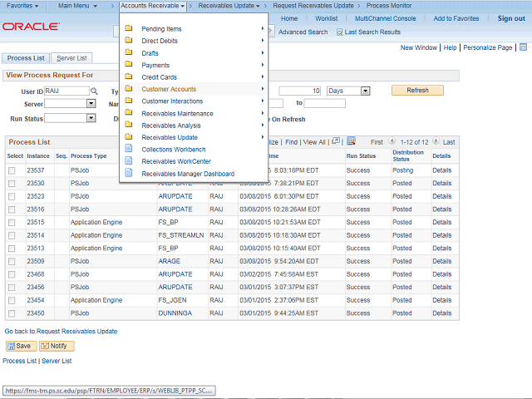This screenshot has height=399, width=532.
Task: Expand the Run Status dropdown
Action: (91, 118)
